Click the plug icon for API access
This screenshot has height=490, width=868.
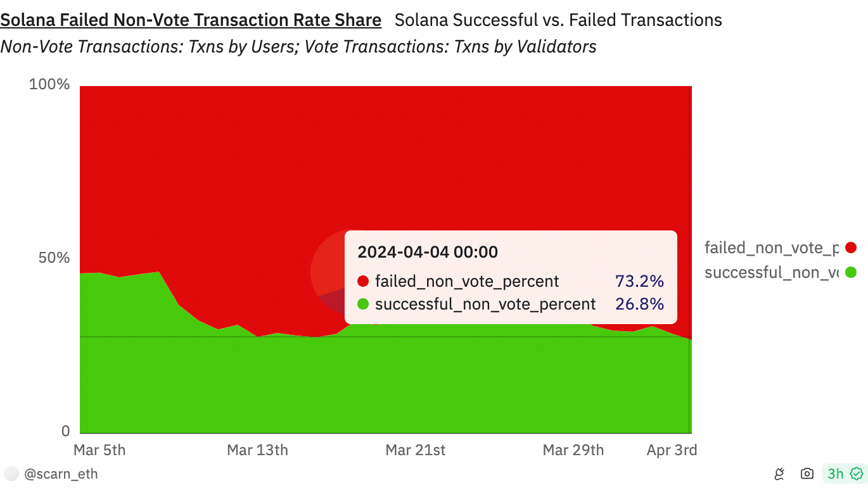click(x=780, y=474)
